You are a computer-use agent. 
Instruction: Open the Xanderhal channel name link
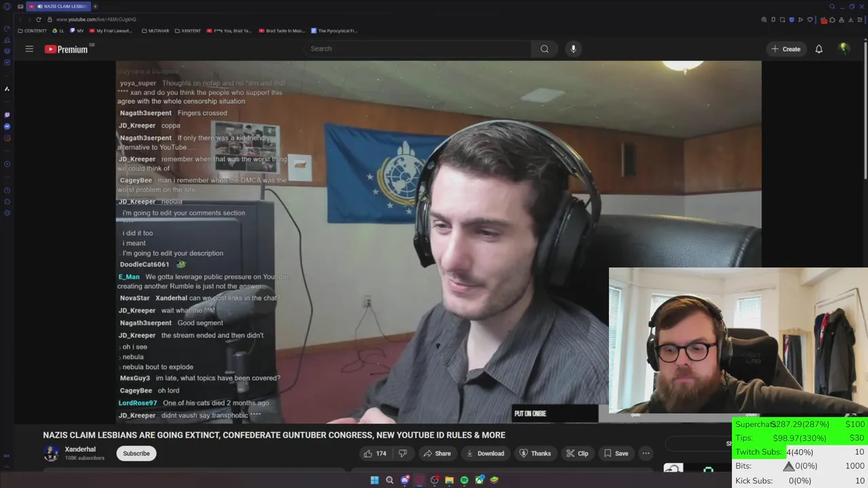point(80,449)
